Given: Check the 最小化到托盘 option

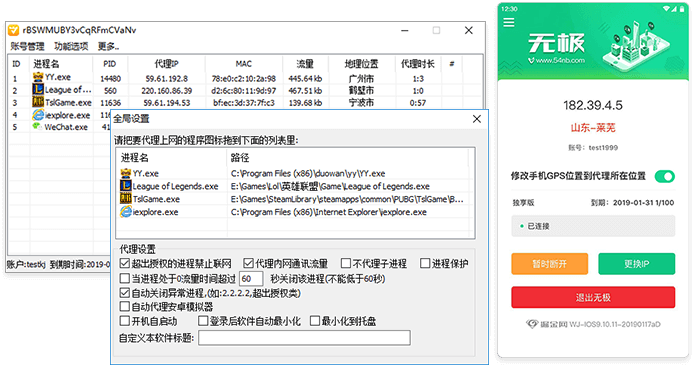Looking at the screenshot, I should pos(315,321).
